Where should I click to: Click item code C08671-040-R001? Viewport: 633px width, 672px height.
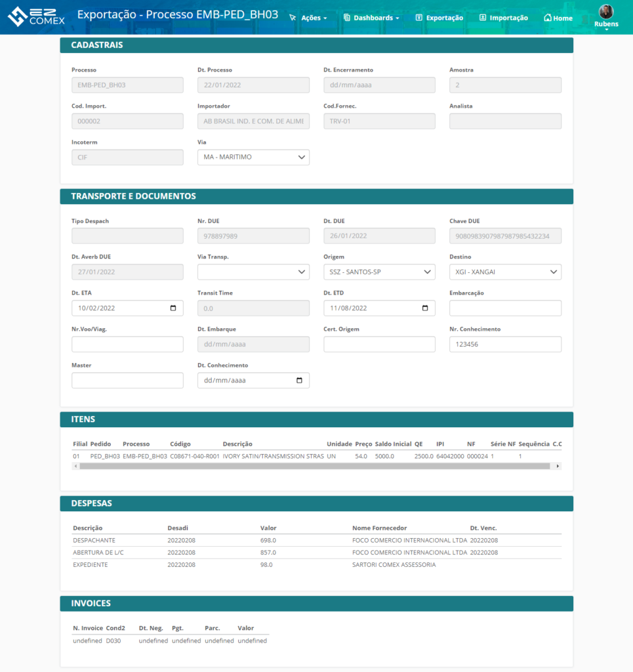click(x=195, y=457)
